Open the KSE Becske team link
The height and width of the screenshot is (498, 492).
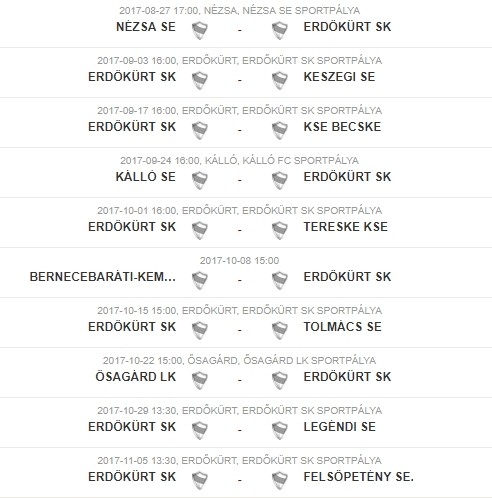coord(342,127)
